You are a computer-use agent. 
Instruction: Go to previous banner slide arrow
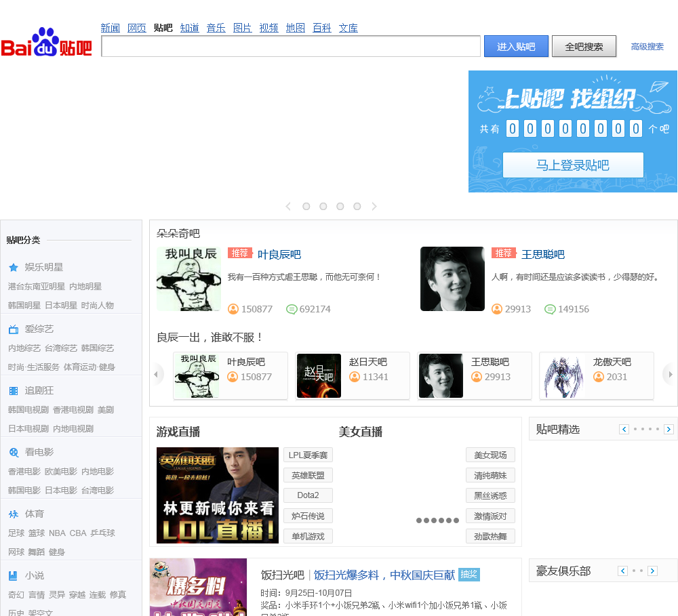click(x=288, y=207)
